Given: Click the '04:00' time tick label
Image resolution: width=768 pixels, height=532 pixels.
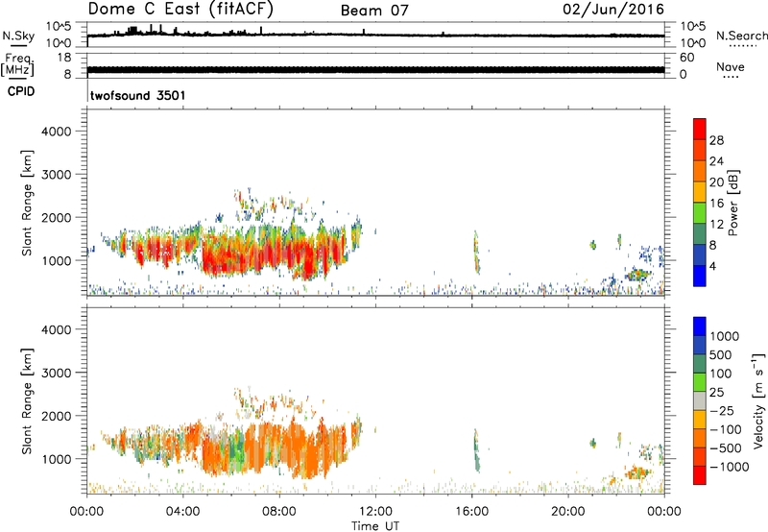Looking at the screenshot, I should [182, 512].
